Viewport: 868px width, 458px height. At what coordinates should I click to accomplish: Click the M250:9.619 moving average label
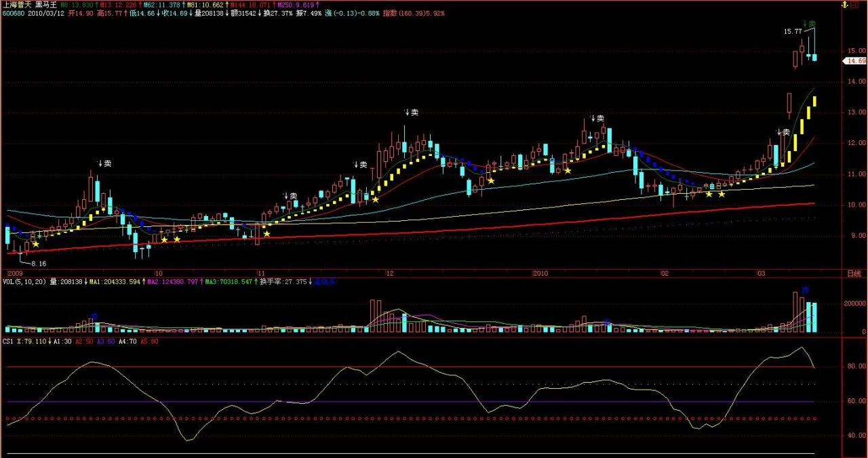click(296, 4)
